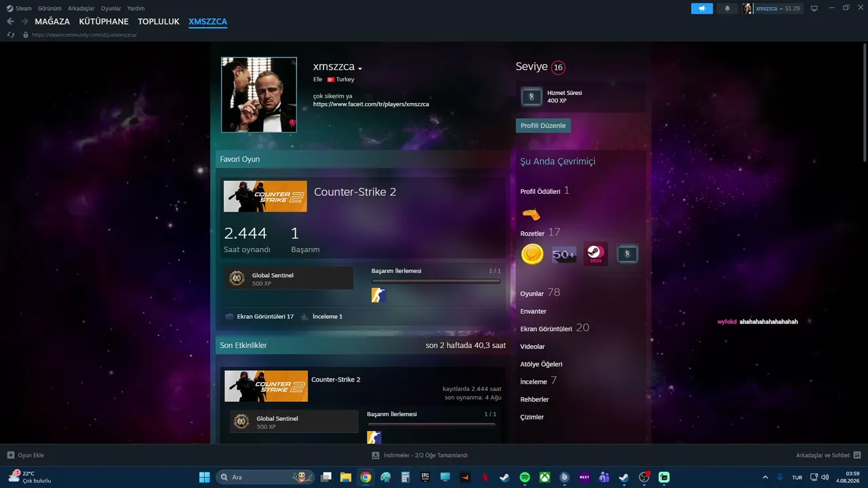The image size is (868, 488).
Task: Open the Steam 2025 badge
Action: click(595, 254)
